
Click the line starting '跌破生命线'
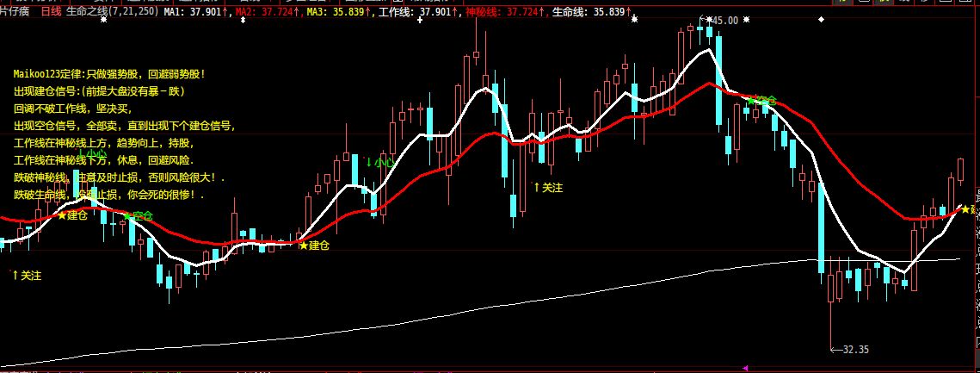coord(109,196)
